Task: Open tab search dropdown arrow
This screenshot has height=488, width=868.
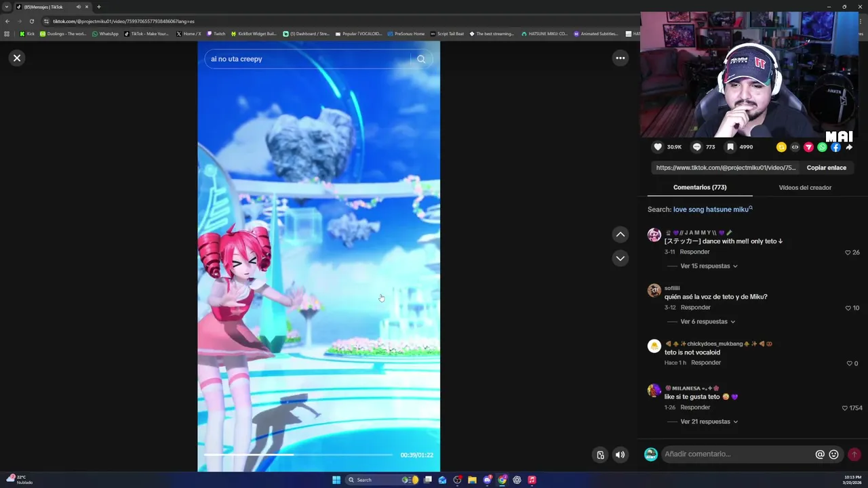Action: [7, 7]
